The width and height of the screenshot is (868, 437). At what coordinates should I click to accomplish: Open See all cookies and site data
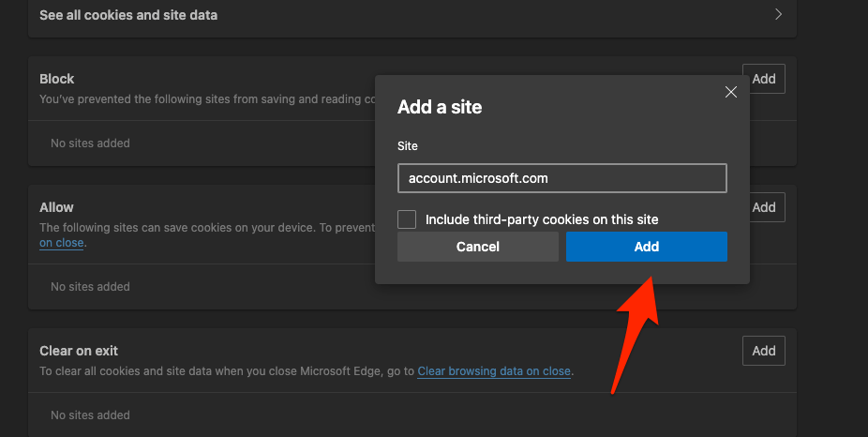(128, 16)
